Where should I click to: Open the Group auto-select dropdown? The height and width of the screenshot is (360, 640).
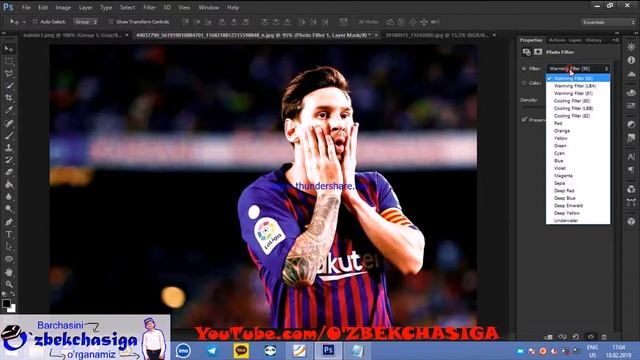click(85, 22)
